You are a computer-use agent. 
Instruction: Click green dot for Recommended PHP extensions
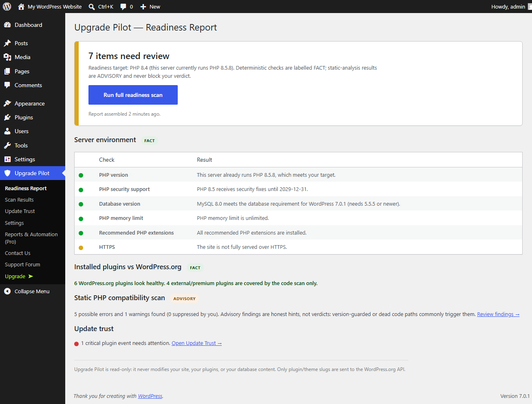[x=81, y=233]
